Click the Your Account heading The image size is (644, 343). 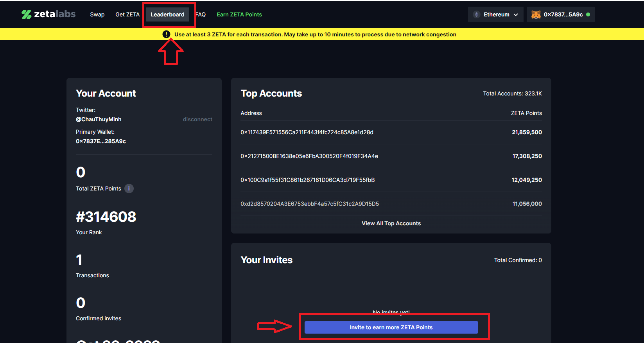(106, 93)
